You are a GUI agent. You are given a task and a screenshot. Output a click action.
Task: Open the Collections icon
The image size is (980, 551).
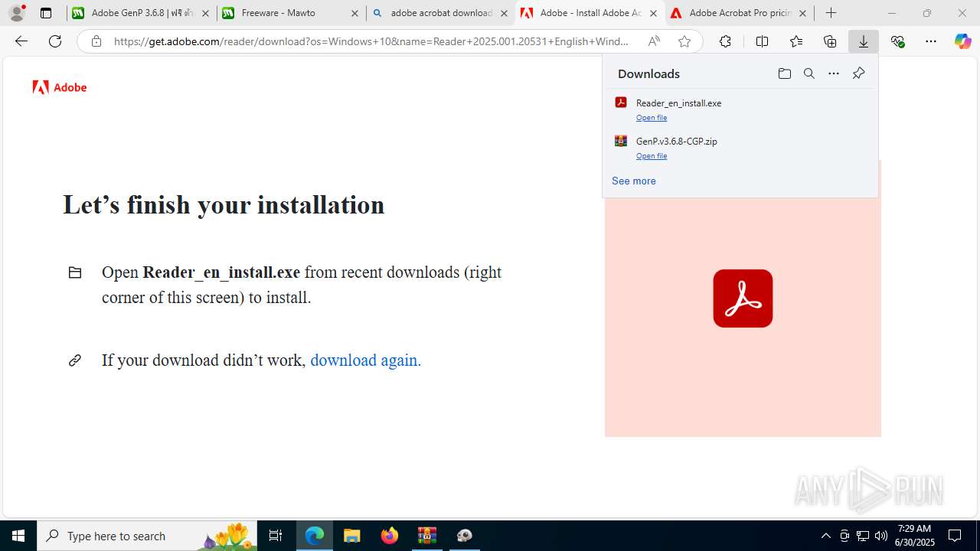pyautogui.click(x=830, y=41)
